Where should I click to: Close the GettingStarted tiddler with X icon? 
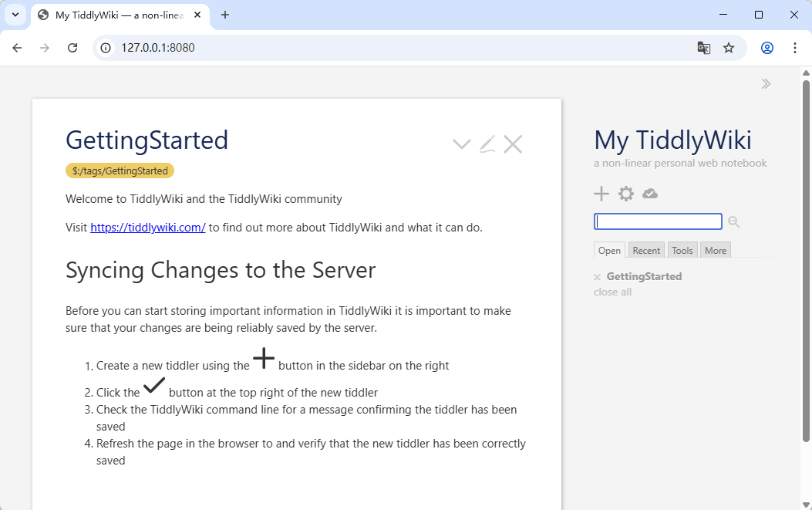(513, 144)
